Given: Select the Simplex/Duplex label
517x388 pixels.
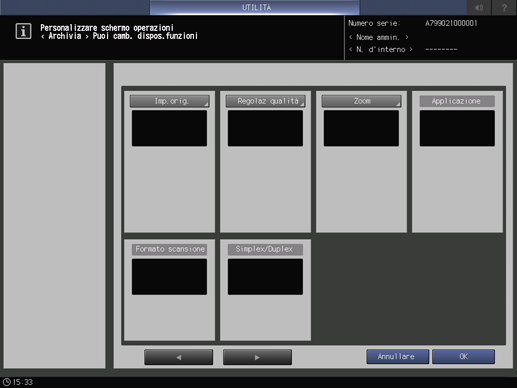Looking at the screenshot, I should [x=265, y=249].
